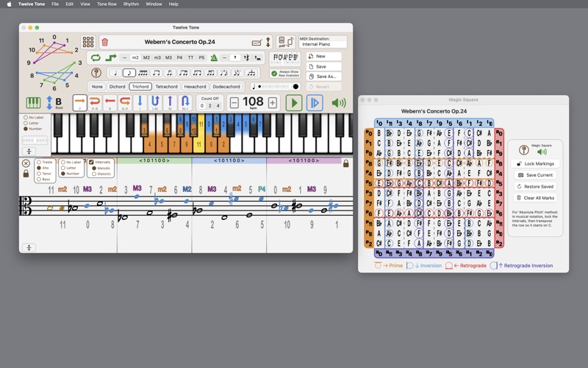This screenshot has height=368, width=588.
Task: Select the Retrograde red left-arrow form
Action: click(x=110, y=102)
